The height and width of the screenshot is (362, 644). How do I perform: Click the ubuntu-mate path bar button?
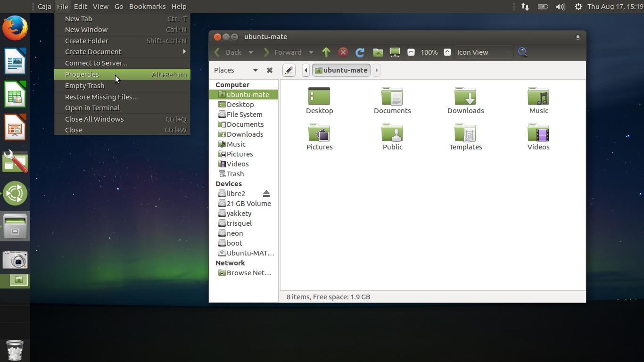pos(341,70)
